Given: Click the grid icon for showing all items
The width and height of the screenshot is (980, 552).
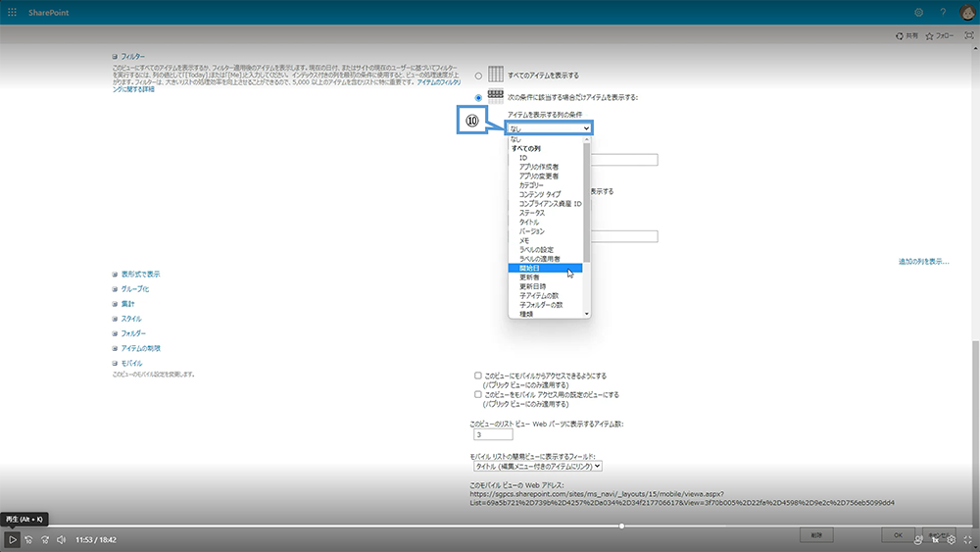Looking at the screenshot, I should [496, 75].
